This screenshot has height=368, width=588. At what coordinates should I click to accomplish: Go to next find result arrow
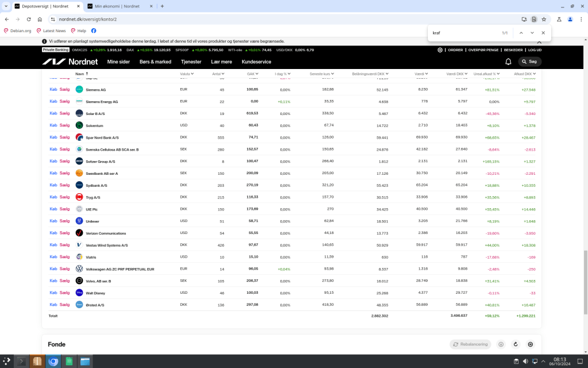pos(532,33)
